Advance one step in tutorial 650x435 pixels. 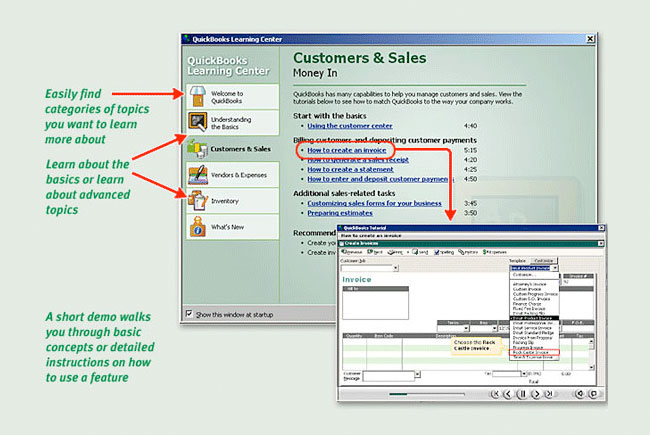tap(536, 394)
